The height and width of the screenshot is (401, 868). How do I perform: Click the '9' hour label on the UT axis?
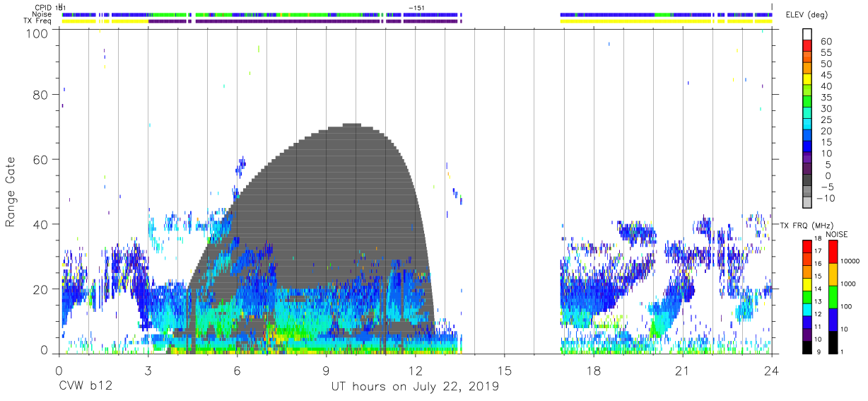pos(326,371)
